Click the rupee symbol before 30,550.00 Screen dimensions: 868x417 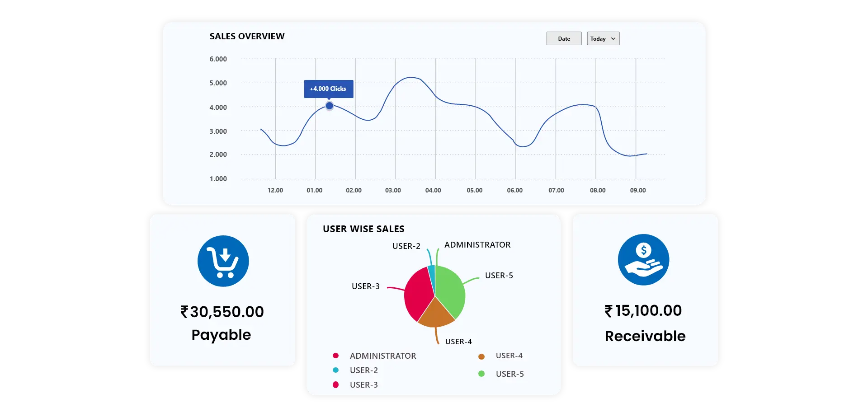coord(184,312)
